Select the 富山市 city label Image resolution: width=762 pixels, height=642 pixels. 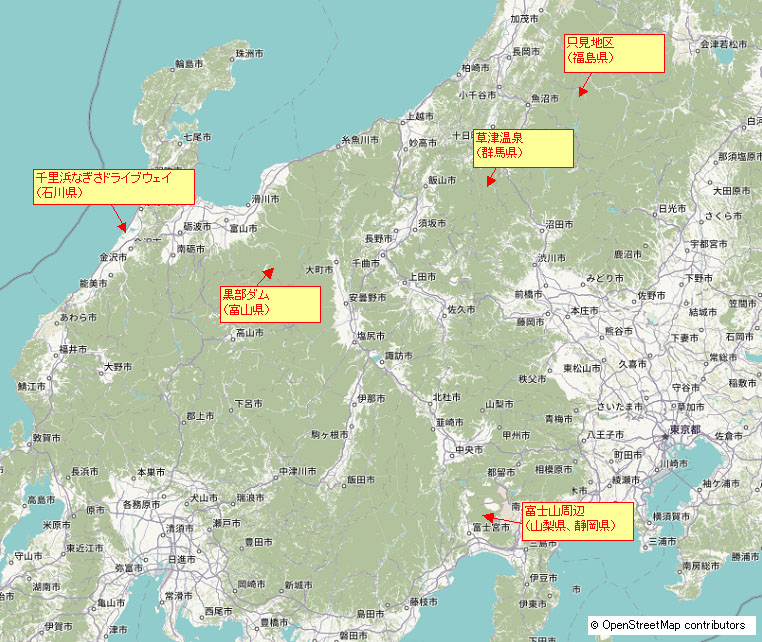point(243,228)
